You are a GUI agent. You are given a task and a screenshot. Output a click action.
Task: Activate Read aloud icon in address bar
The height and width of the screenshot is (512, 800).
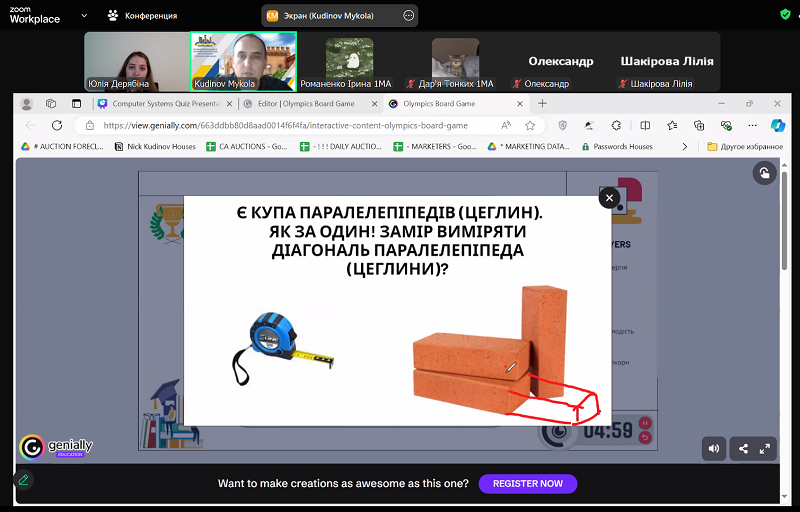point(506,125)
